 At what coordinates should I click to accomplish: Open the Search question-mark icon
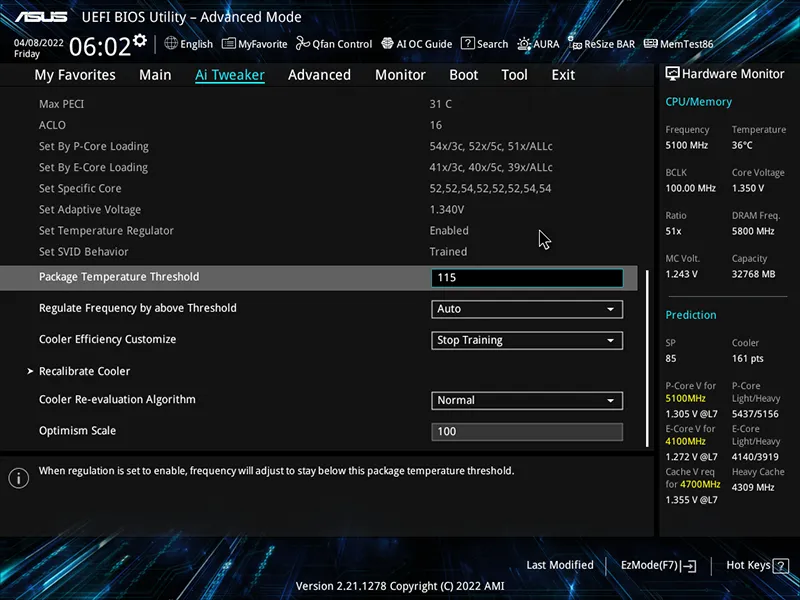[x=467, y=43]
